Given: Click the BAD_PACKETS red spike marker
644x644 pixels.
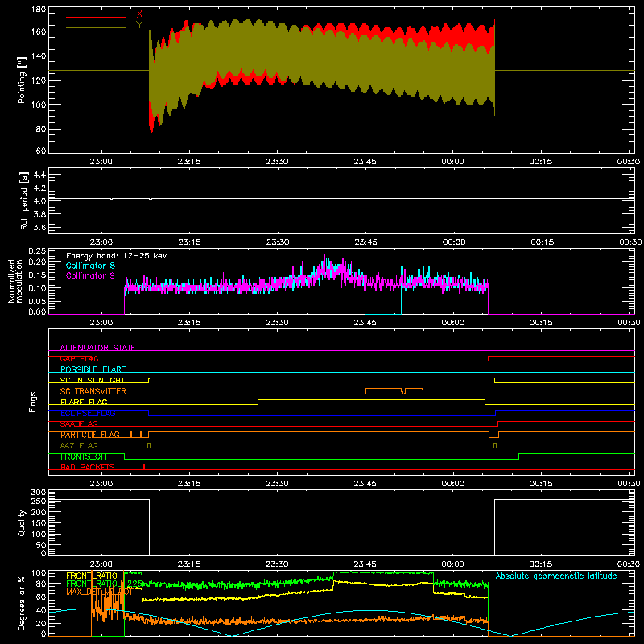Looking at the screenshot, I should 144,467.
